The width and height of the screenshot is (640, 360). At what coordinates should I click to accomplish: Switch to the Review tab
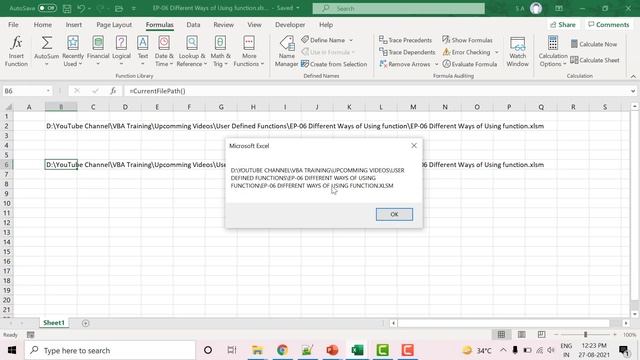[x=223, y=25]
